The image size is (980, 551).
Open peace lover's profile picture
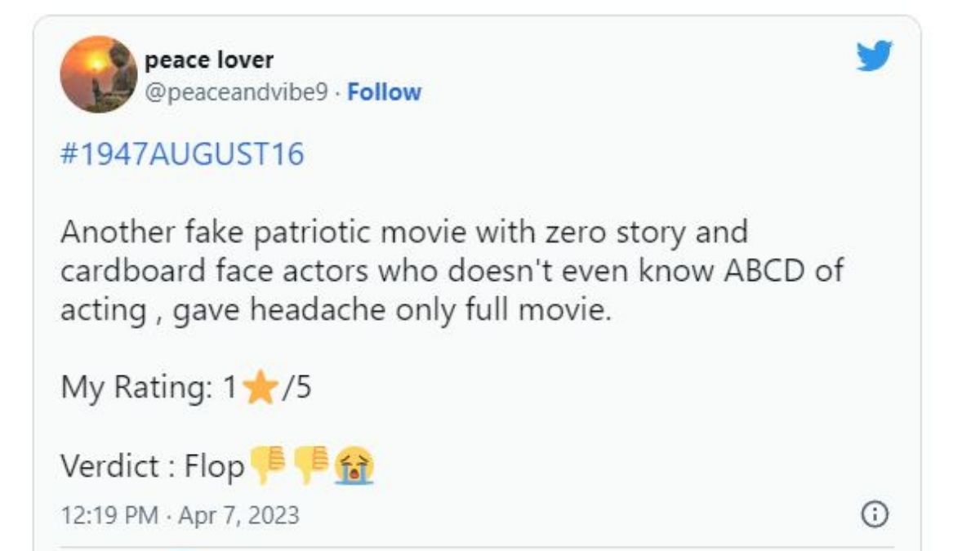pos(99,74)
